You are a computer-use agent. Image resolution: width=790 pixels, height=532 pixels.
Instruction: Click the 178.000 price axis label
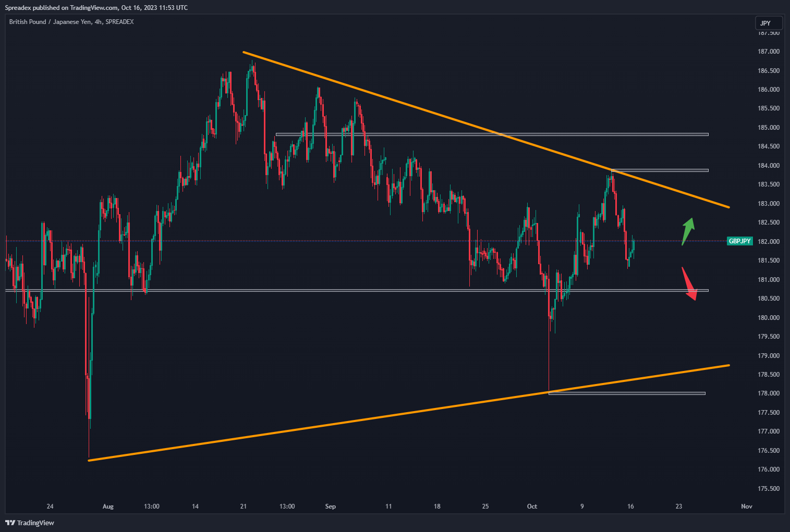769,393
